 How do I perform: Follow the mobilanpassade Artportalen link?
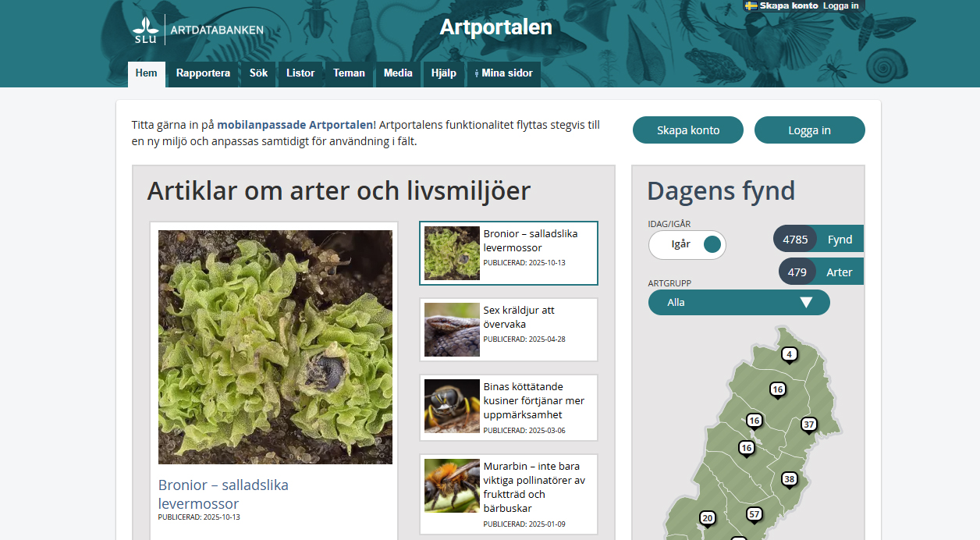[295, 125]
